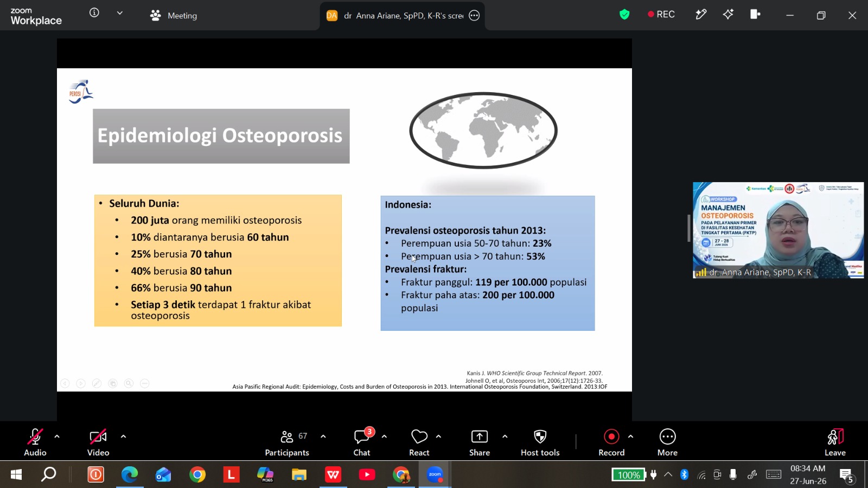This screenshot has width=868, height=488.
Task: Click the 'Indonesia:' heading text
Action: click(x=408, y=205)
